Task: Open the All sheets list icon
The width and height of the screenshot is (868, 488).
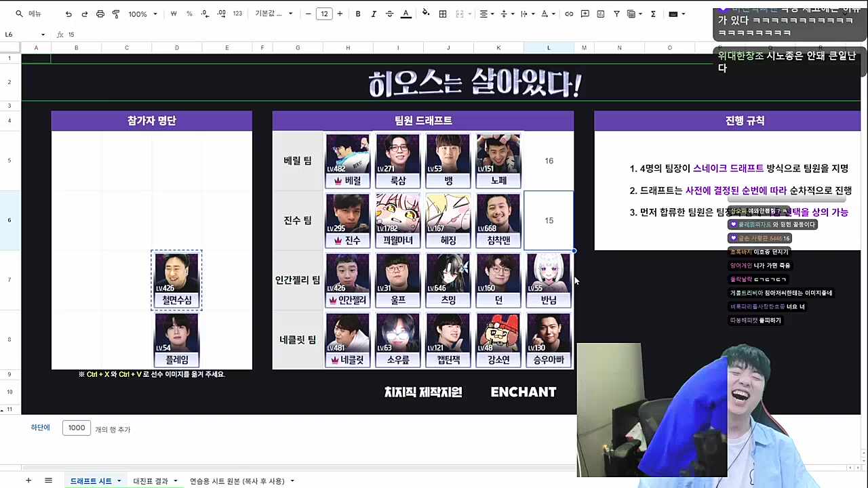Action: click(48, 481)
